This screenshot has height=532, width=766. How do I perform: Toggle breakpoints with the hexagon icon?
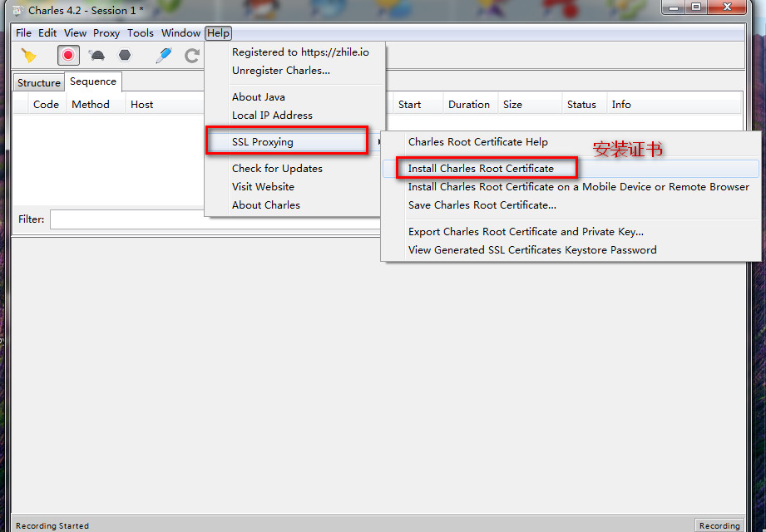pos(125,55)
